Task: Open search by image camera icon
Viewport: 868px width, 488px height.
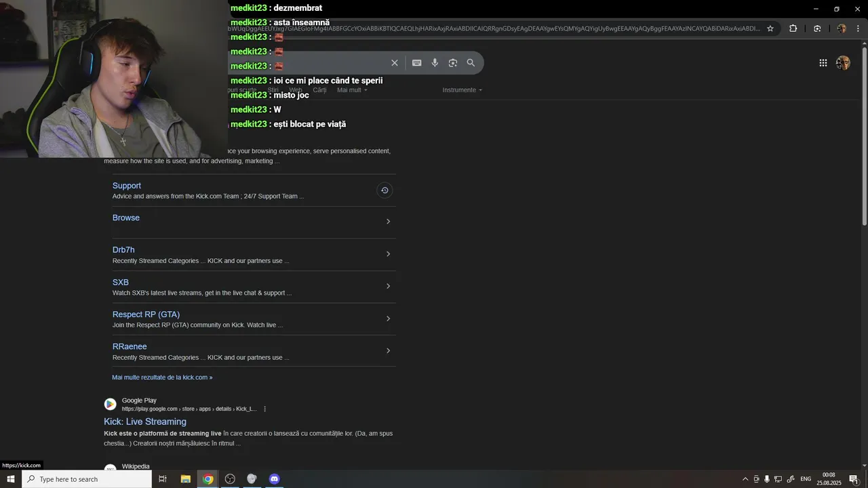Action: (453, 62)
